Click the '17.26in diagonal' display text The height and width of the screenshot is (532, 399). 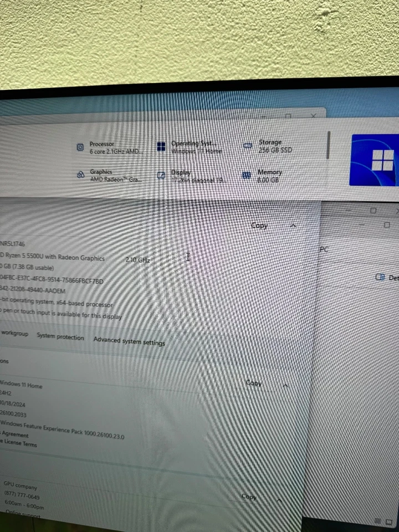191,180
